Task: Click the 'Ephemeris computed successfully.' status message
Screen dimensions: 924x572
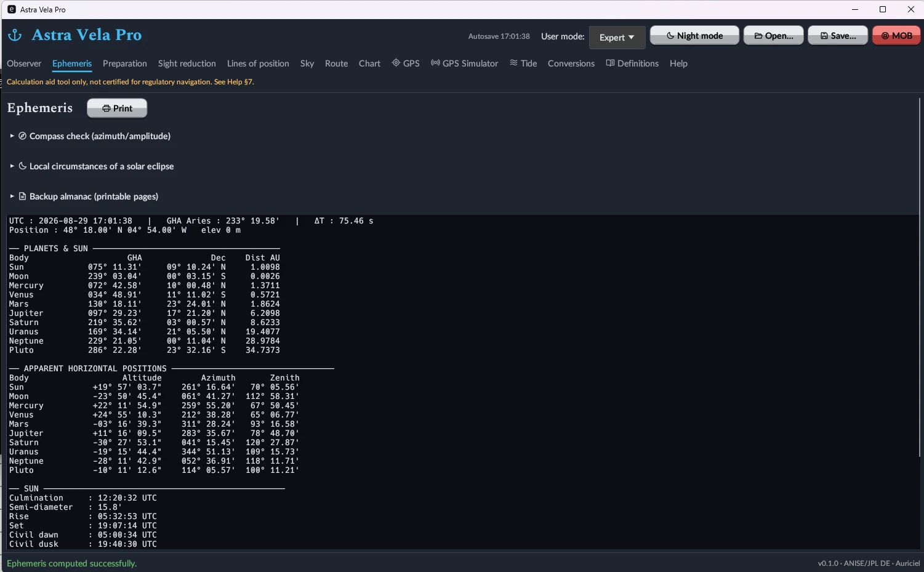Action: point(71,563)
